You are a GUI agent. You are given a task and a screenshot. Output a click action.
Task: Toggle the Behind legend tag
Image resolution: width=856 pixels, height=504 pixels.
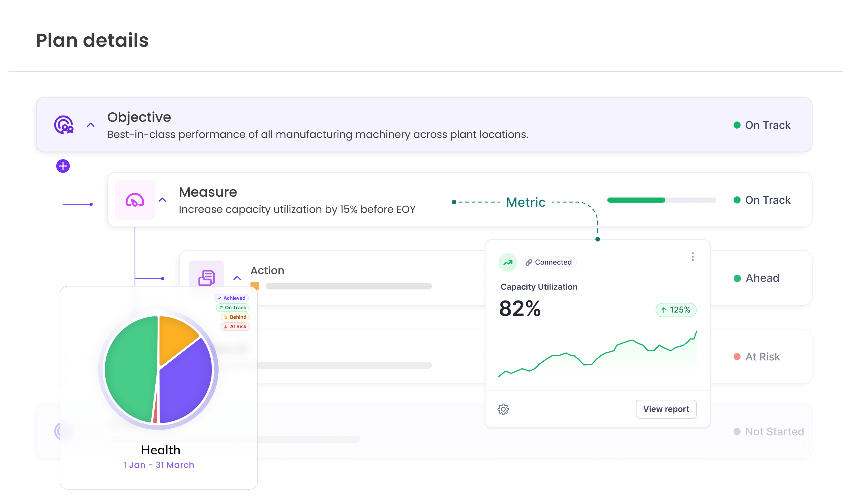(235, 317)
